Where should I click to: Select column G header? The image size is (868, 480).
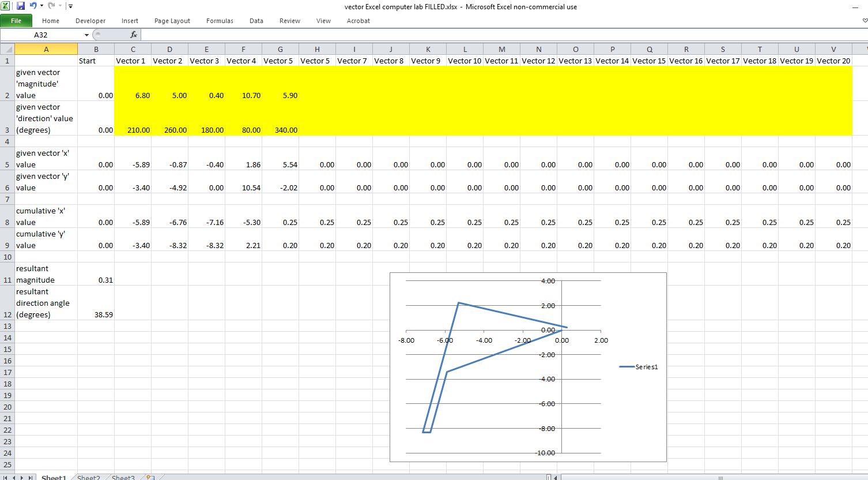point(280,50)
